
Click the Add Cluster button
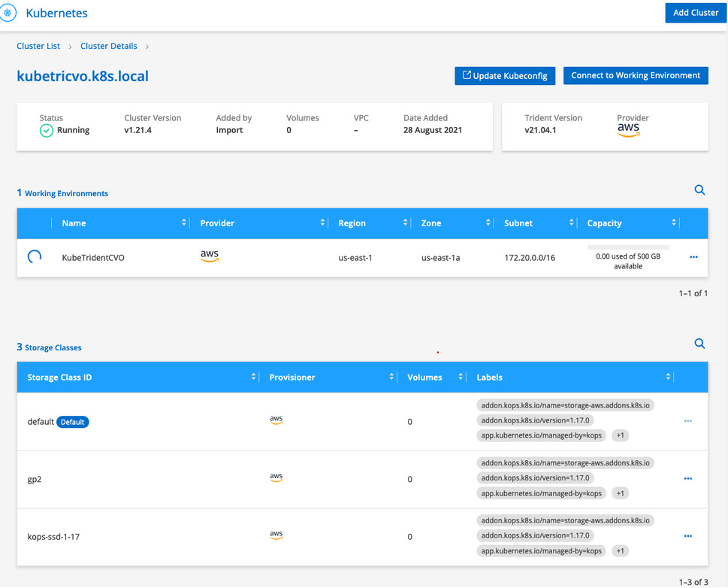point(695,13)
